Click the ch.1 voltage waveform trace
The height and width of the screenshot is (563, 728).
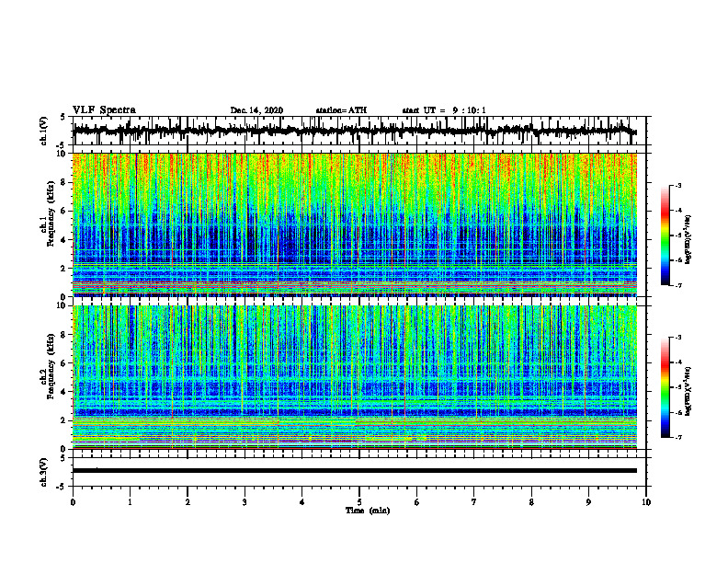[355, 131]
